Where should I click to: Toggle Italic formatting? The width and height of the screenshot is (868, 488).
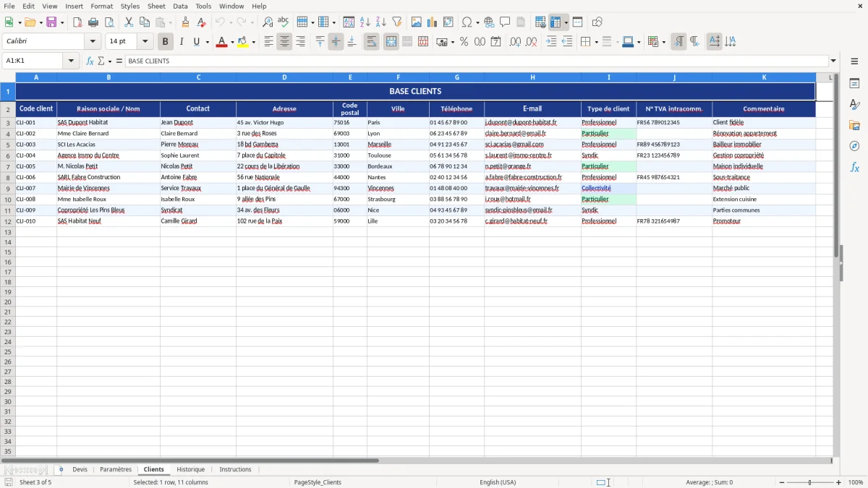pyautogui.click(x=182, y=42)
